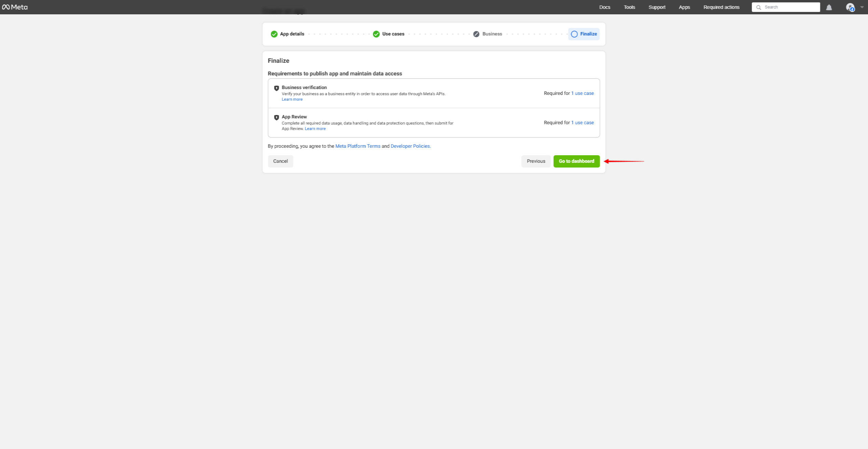The width and height of the screenshot is (868, 449).
Task: Expand the account dropdown arrow
Action: [862, 7]
